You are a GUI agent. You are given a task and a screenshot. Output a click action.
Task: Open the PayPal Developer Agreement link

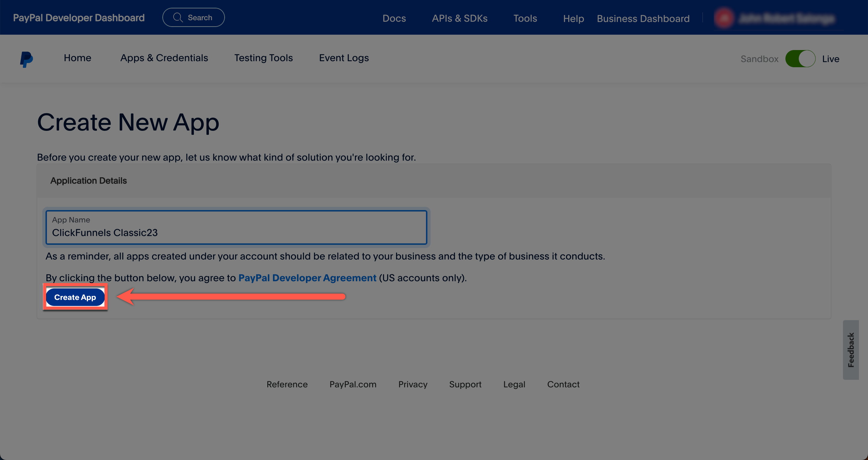click(x=307, y=278)
